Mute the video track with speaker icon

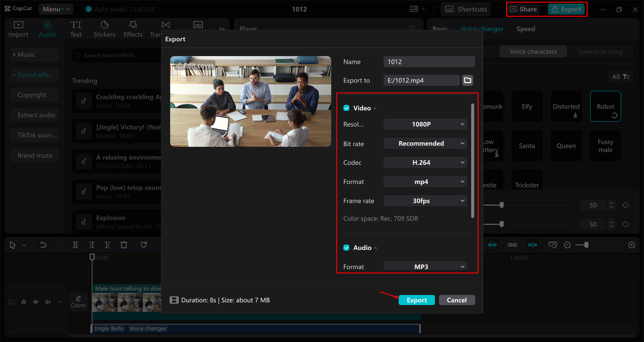point(48,302)
